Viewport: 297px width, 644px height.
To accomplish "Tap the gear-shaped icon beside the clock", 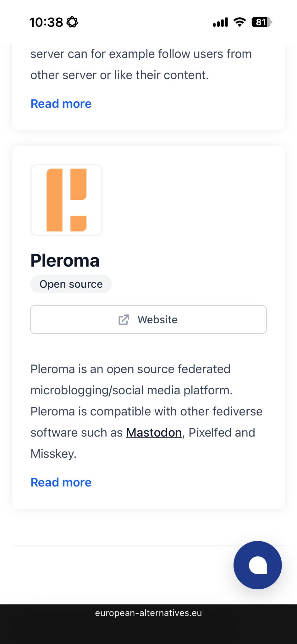I will click(x=72, y=22).
